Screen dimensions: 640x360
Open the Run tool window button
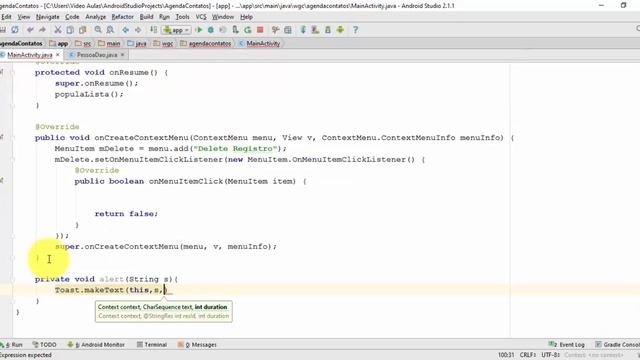pos(12,344)
